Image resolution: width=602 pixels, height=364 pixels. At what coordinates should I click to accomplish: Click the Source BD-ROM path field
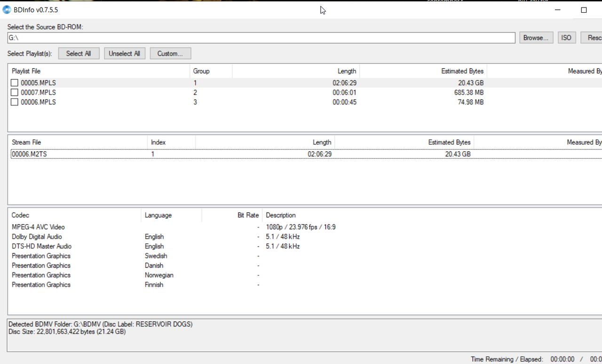coord(261,38)
